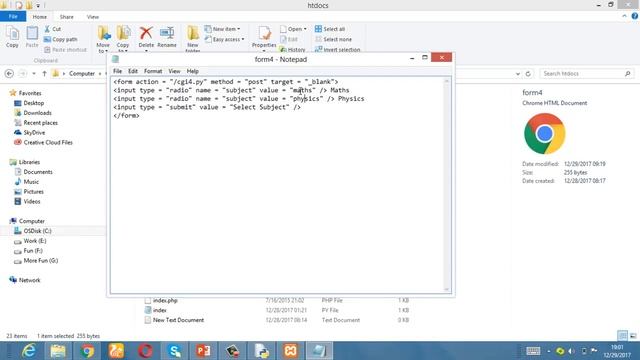Click the Refresh button beside address bar
The width and height of the screenshot is (640, 360).
[528, 73]
